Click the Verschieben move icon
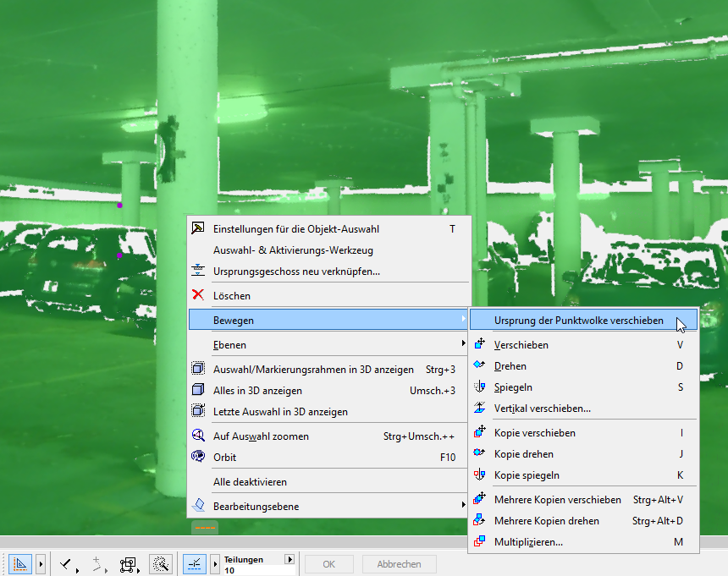This screenshot has width=728, height=576. [x=480, y=343]
